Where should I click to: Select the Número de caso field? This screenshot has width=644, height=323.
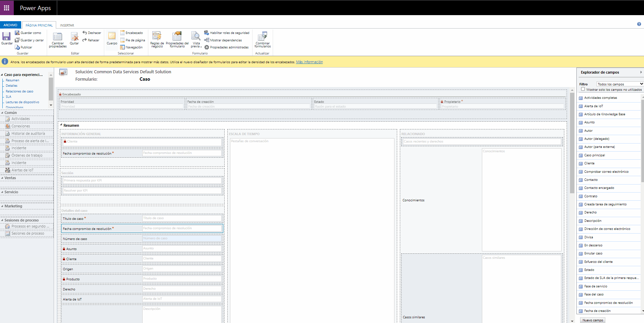(142, 238)
